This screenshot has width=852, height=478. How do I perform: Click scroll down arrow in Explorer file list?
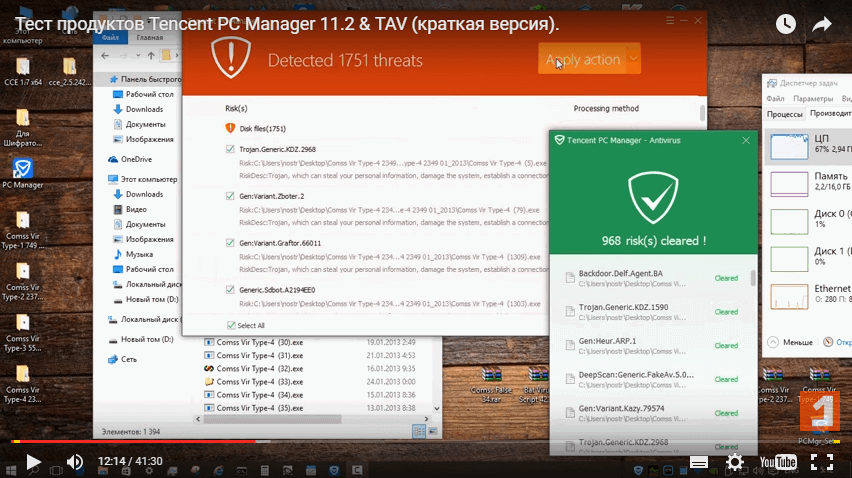(x=436, y=408)
